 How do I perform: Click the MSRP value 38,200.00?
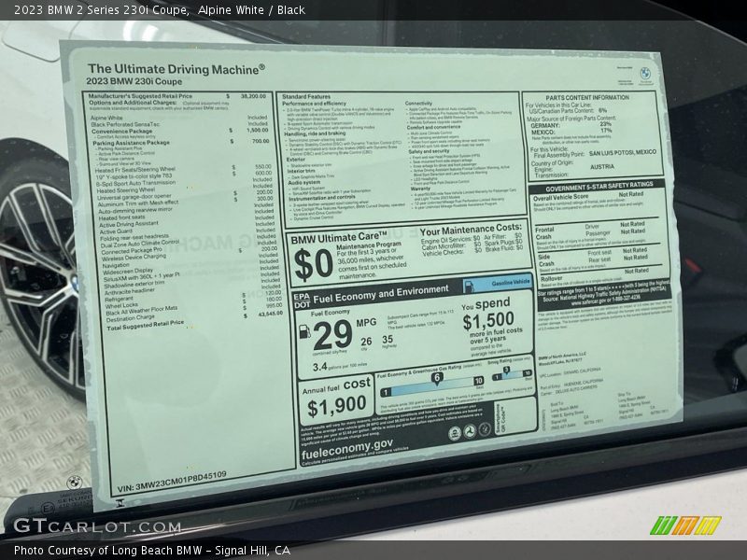click(x=253, y=96)
